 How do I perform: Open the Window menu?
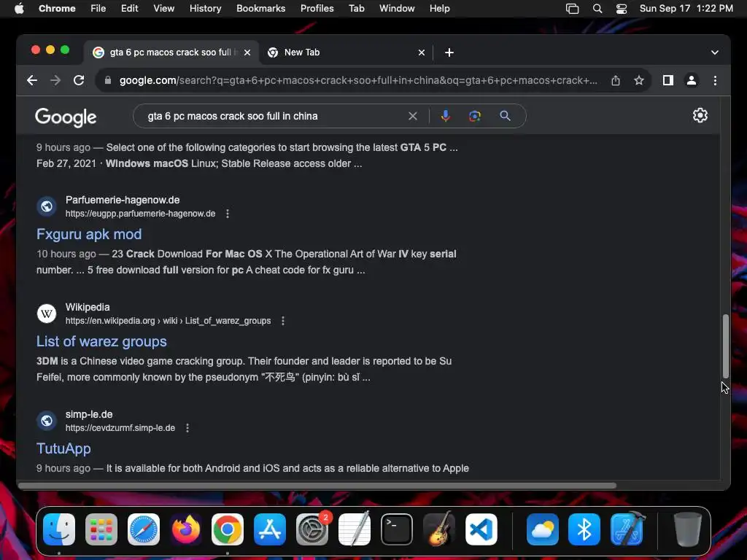coord(397,9)
